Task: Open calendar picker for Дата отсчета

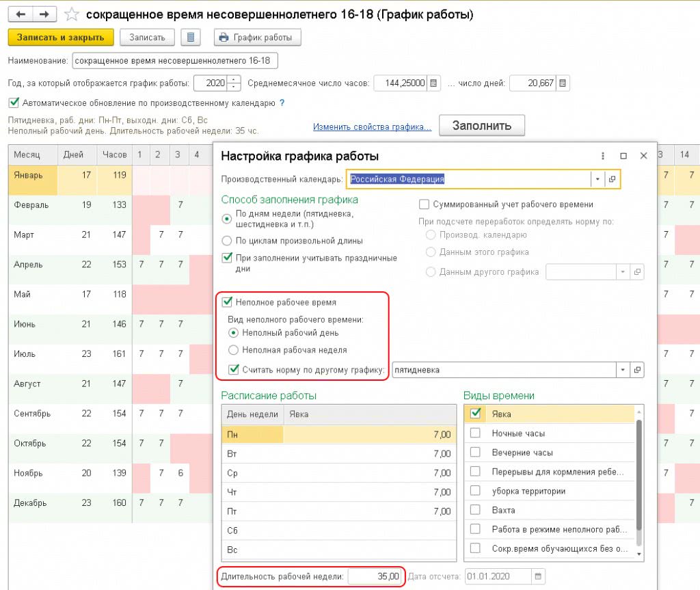Action: [538, 576]
